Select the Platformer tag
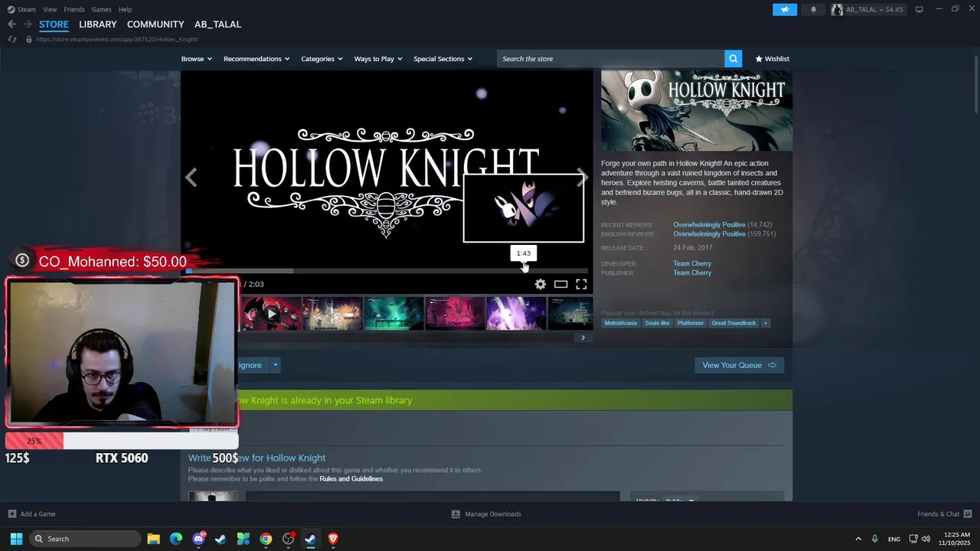 coord(690,323)
